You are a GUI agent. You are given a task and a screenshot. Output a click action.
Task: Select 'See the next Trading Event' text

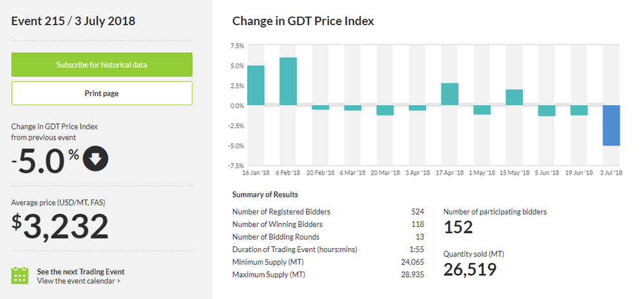[x=80, y=271]
